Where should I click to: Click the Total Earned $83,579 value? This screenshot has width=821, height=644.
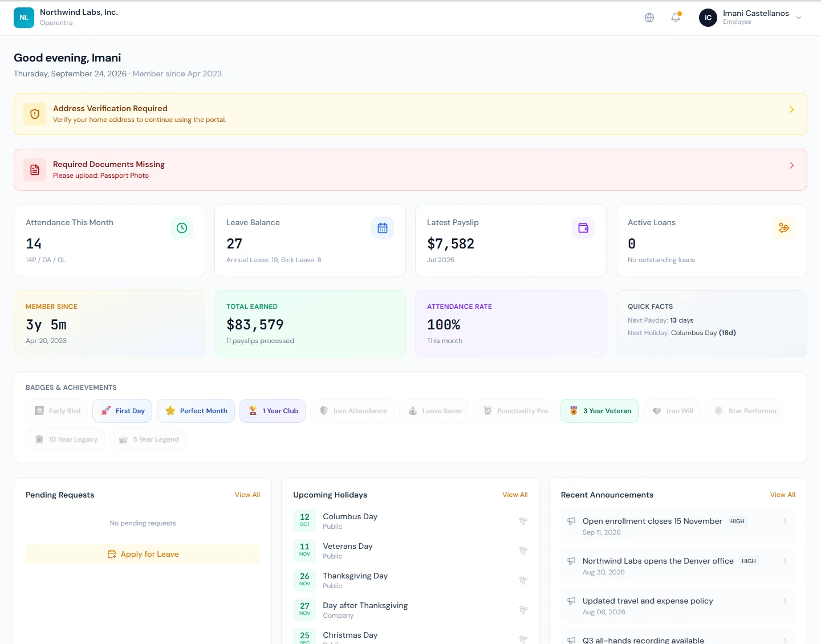coord(255,325)
